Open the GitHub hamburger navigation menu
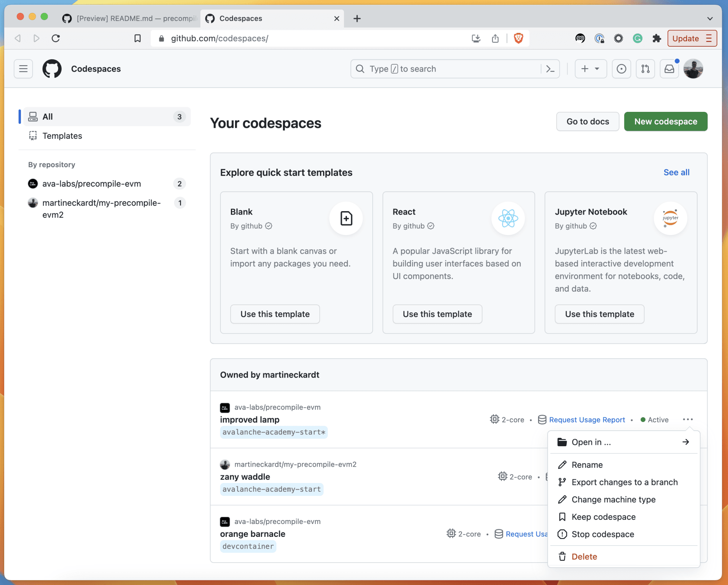This screenshot has height=585, width=728. (23, 69)
